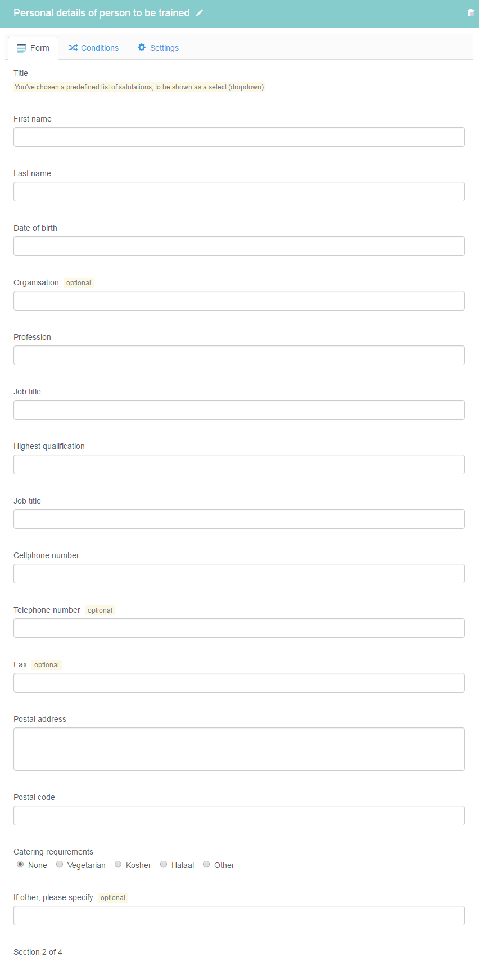The width and height of the screenshot is (479, 980).
Task: Select the None catering option
Action: click(x=20, y=864)
